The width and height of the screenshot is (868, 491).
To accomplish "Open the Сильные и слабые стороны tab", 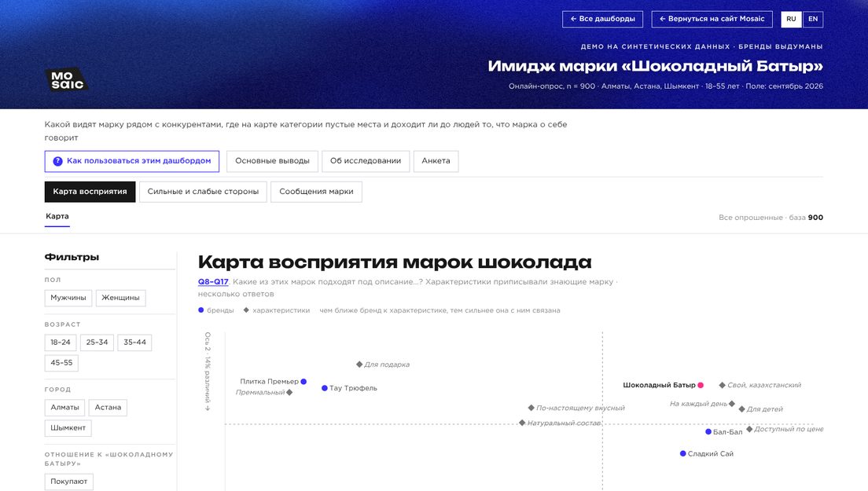I will tap(203, 192).
